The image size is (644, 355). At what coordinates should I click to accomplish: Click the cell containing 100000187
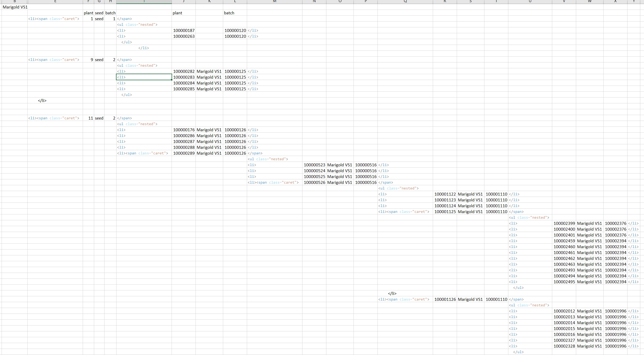pos(184,31)
